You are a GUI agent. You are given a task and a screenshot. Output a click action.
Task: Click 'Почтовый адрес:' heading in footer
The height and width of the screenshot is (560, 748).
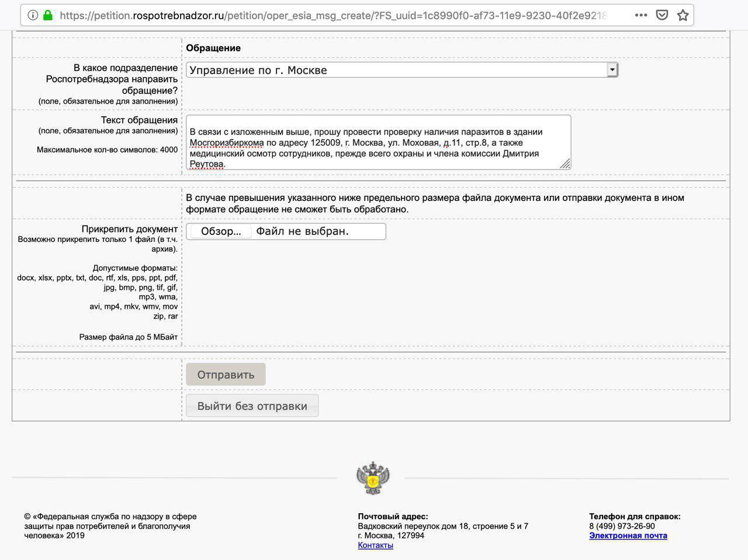tap(393, 516)
